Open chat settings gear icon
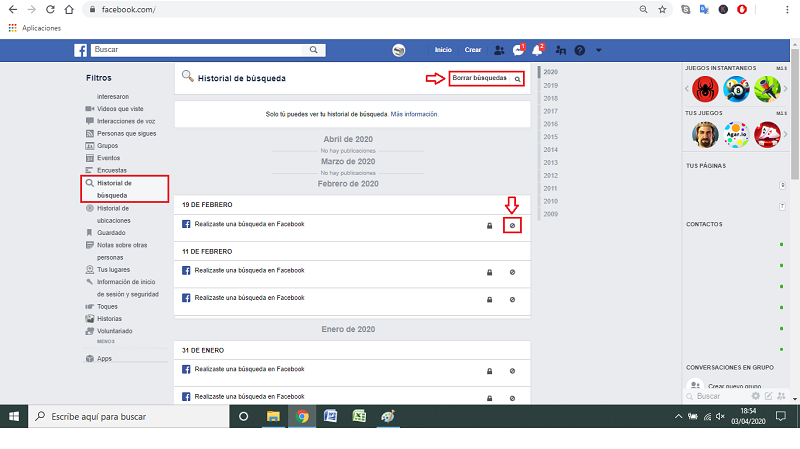The image size is (800, 449). click(x=756, y=396)
